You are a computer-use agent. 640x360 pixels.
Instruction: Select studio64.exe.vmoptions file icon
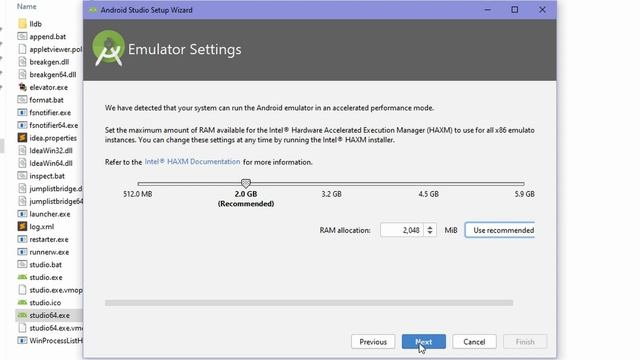coord(22,328)
